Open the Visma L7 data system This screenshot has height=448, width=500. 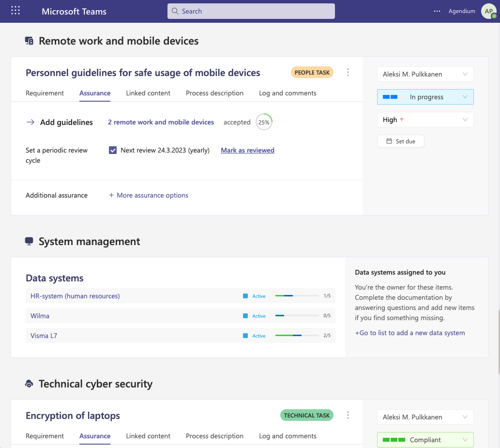44,335
